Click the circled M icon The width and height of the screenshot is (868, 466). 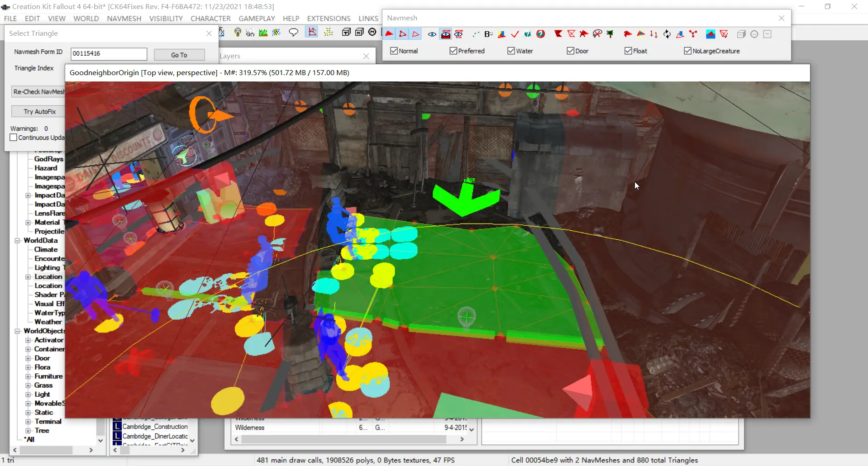pos(372,32)
